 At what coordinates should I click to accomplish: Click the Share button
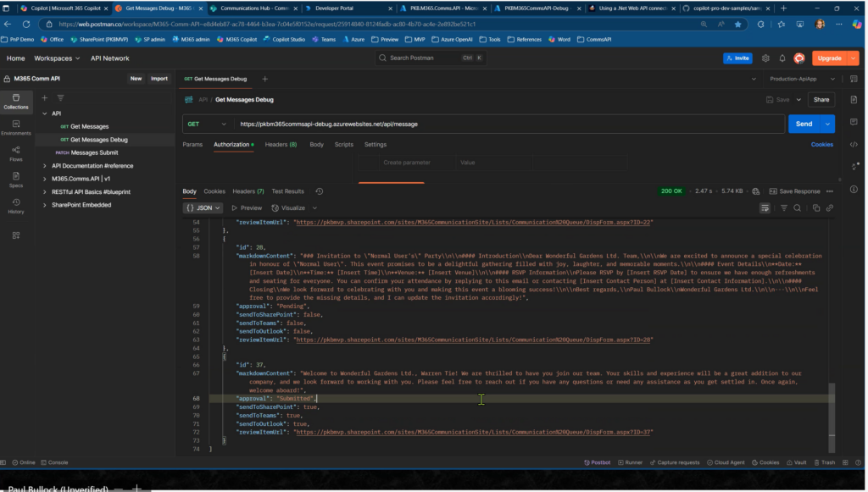coord(821,100)
